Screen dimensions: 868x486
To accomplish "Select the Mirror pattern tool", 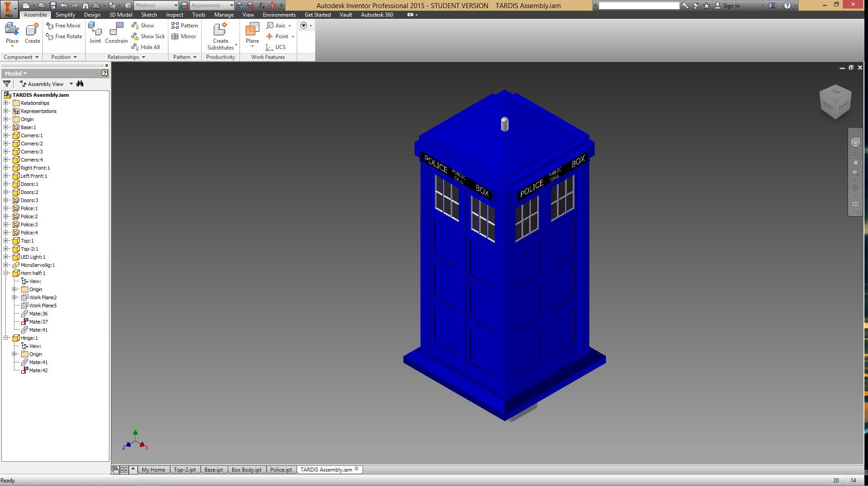I will 184,36.
